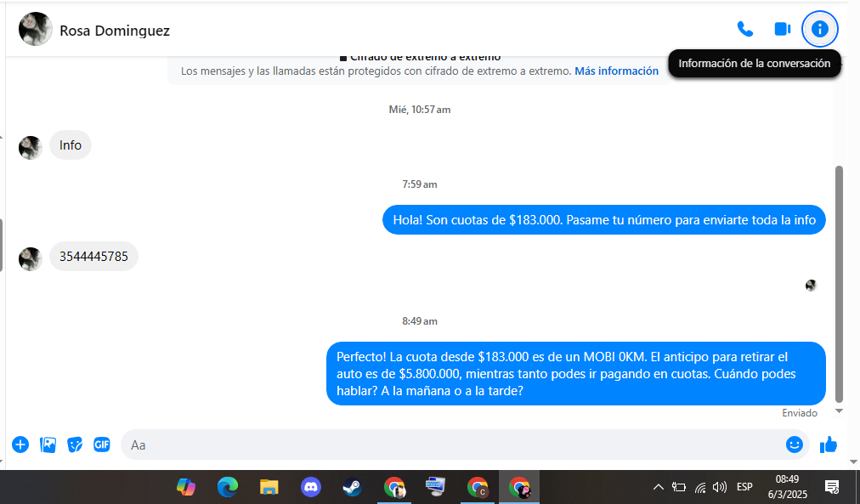Open Rosa Dominguez's profile picture in header
Viewport: 860px width, 504px height.
click(35, 29)
